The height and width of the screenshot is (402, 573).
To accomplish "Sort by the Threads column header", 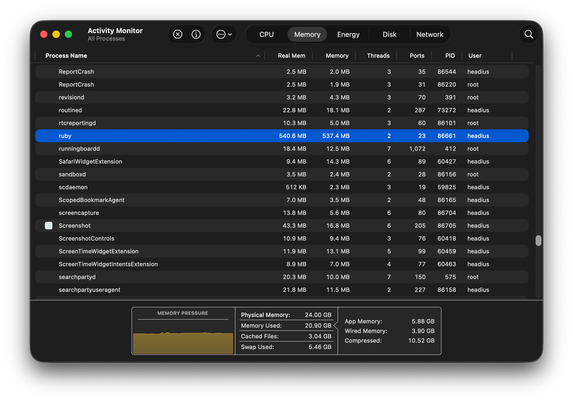I will point(378,56).
